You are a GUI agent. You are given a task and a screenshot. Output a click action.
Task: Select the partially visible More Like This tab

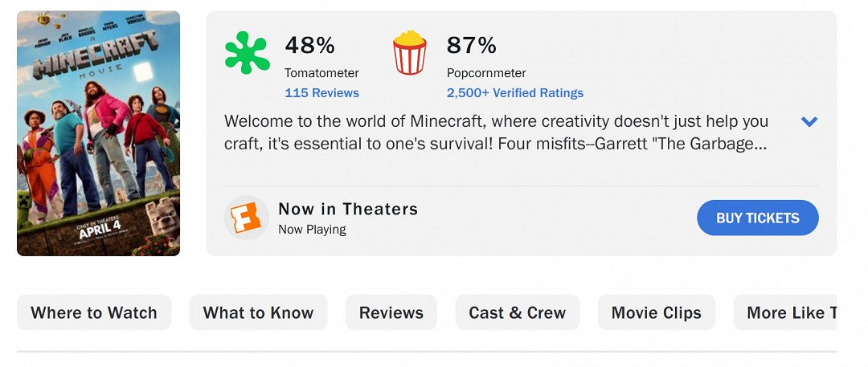[x=788, y=312]
